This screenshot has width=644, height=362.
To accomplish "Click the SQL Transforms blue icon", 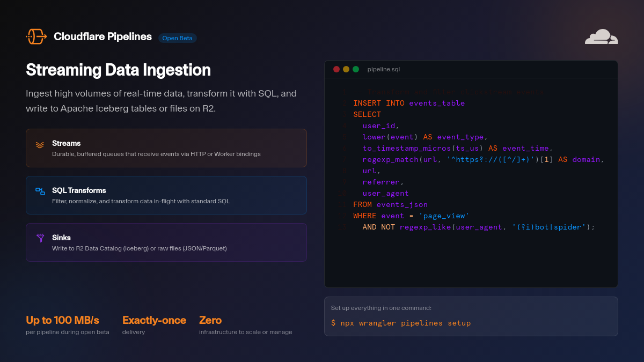I will click(x=40, y=191).
